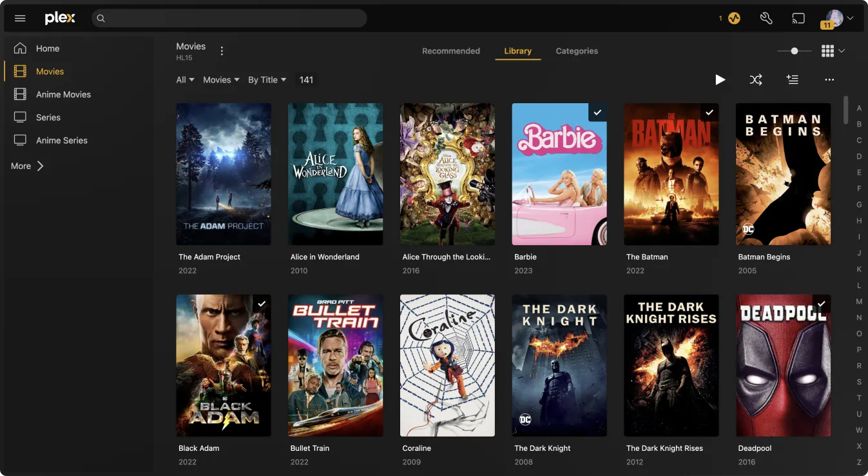Expand the account chevron next to avatar
This screenshot has height=476, width=868.
coord(850,19)
